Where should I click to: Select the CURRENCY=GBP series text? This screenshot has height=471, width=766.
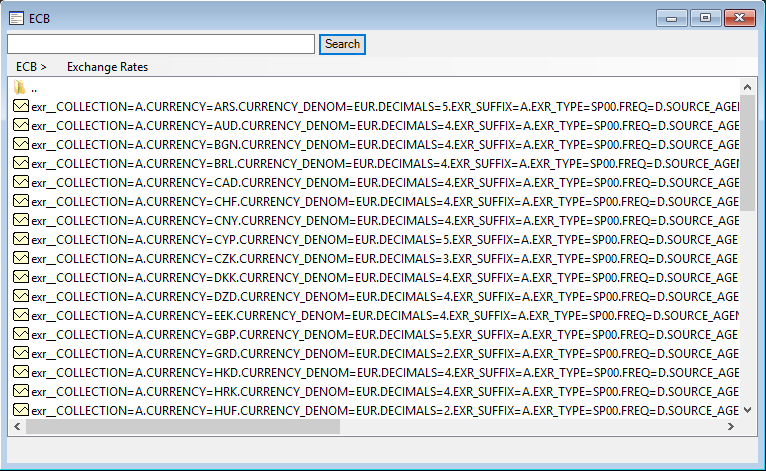pos(385,335)
